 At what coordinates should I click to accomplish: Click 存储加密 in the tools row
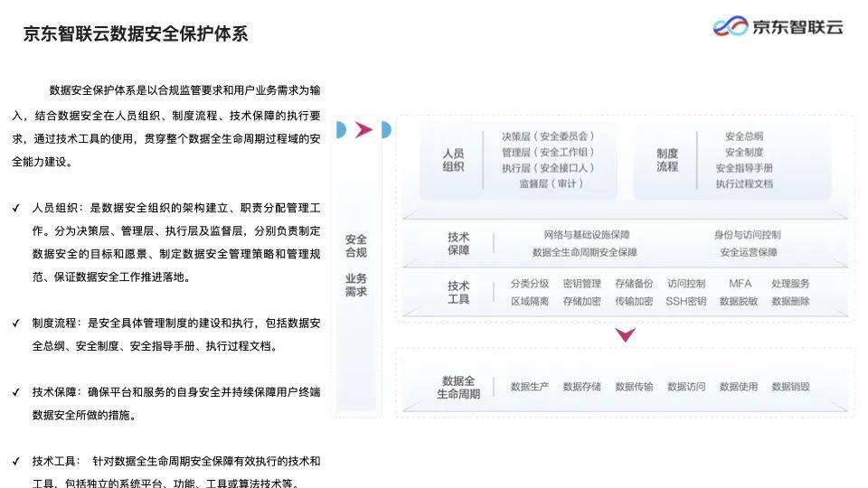point(581,302)
